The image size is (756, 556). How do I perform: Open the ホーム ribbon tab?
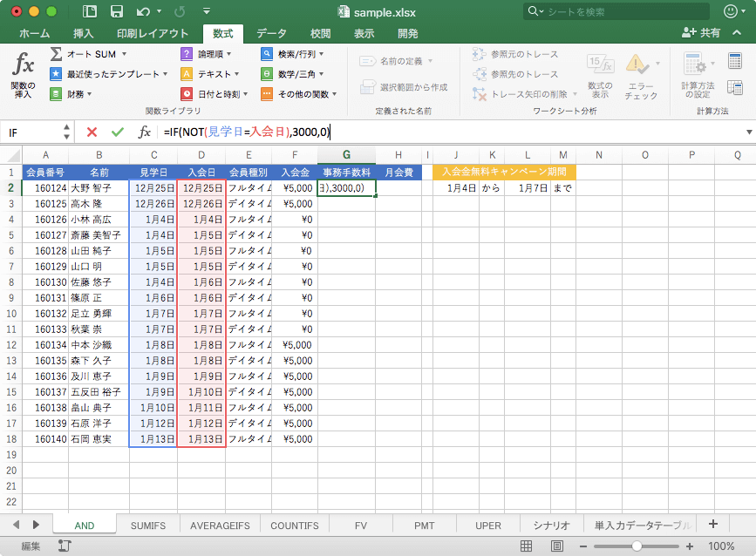pyautogui.click(x=34, y=33)
